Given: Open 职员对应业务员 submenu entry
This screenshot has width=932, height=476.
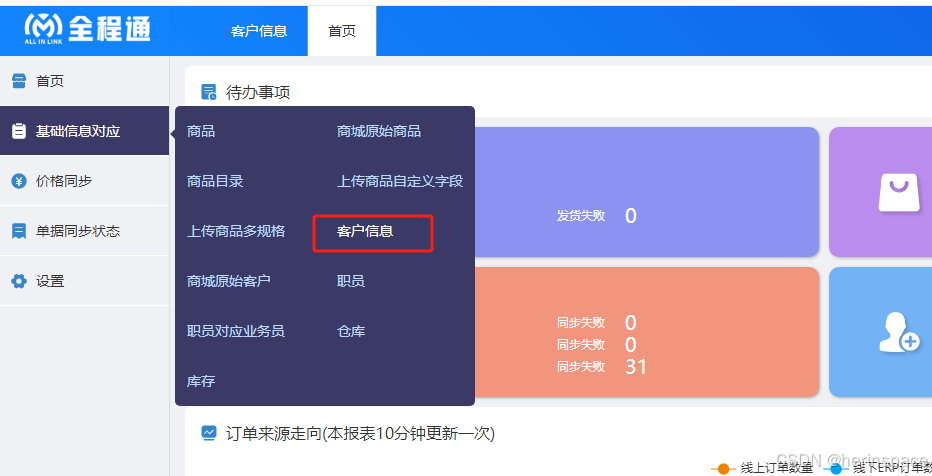Looking at the screenshot, I should (x=236, y=330).
